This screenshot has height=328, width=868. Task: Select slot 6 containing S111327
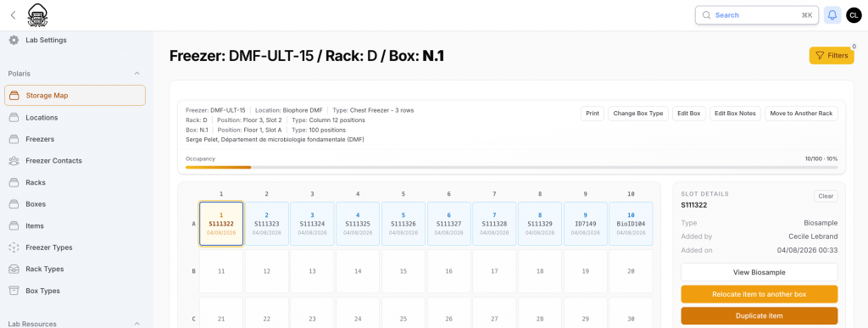pos(449,224)
